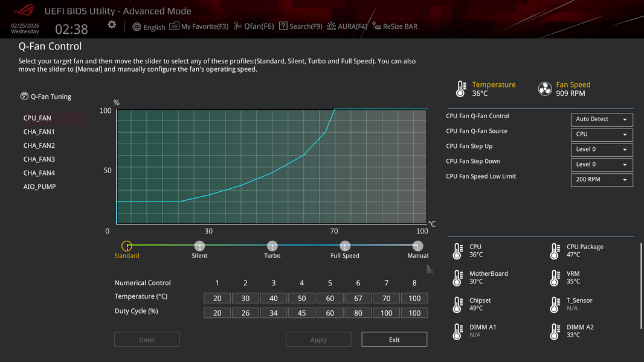The image size is (644, 362).
Task: Click the AURA(F4) lighting icon
Action: [x=331, y=26]
